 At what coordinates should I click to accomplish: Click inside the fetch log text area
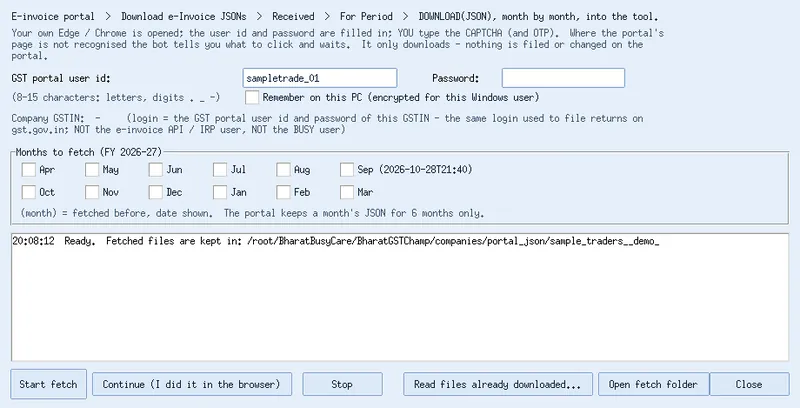[400, 297]
